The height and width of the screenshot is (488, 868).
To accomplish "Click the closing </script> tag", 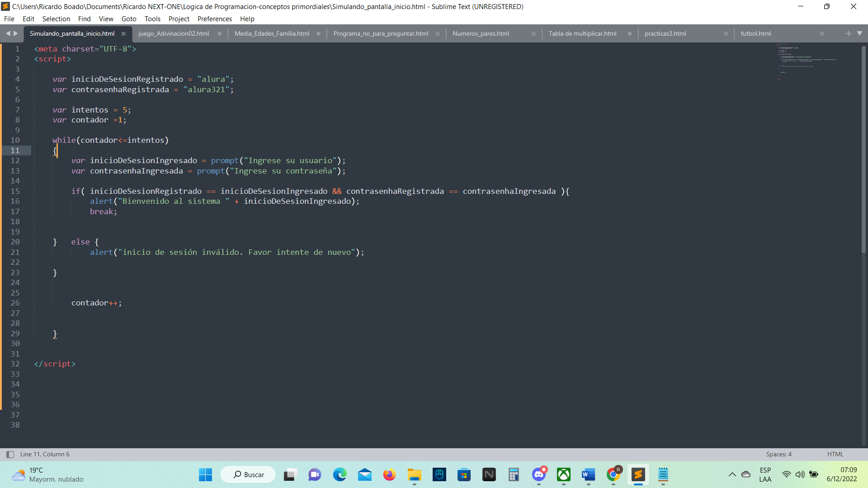I will pos(55,364).
